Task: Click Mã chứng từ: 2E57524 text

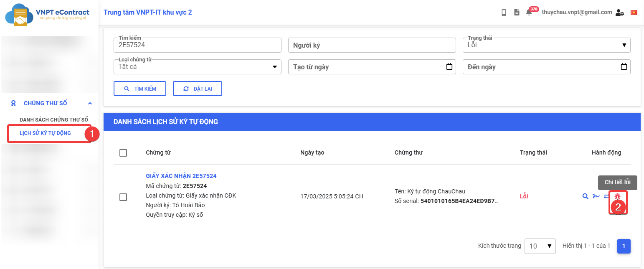Action: point(176,186)
